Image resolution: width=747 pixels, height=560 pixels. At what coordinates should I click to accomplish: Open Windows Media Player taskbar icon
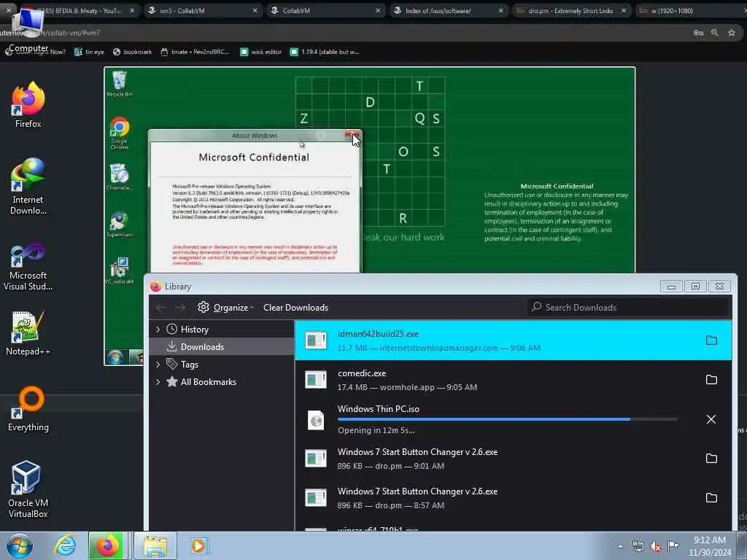click(198, 545)
